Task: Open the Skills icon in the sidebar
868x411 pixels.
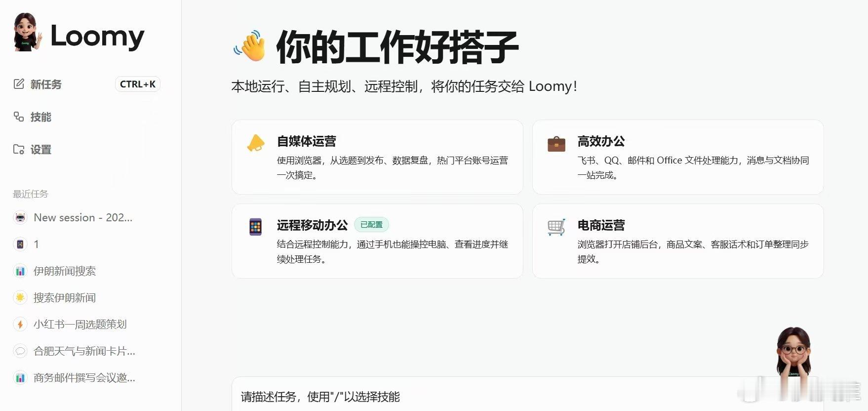Action: tap(19, 117)
